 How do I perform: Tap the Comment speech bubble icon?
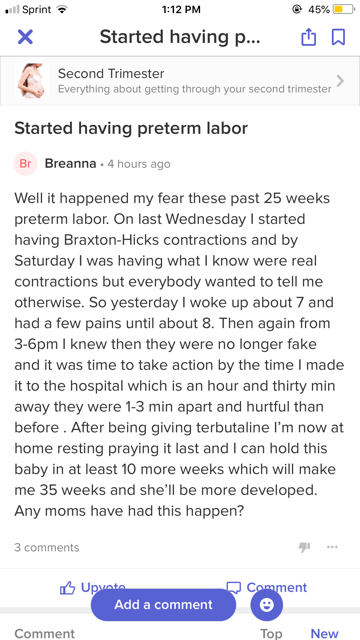coord(233,588)
